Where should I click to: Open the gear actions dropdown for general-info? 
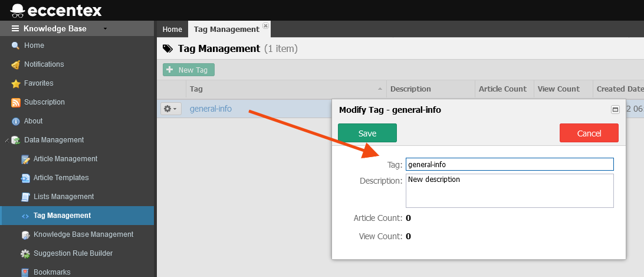[x=171, y=109]
